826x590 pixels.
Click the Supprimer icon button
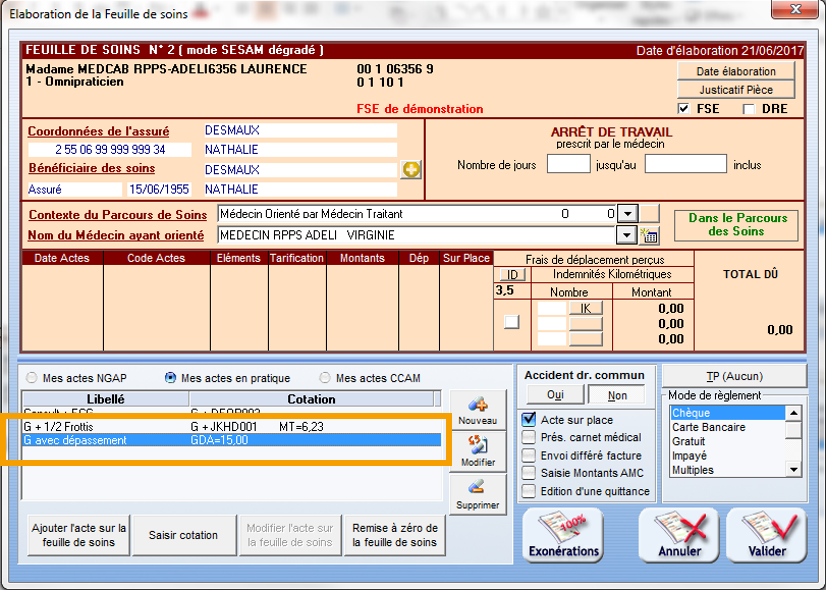[476, 493]
